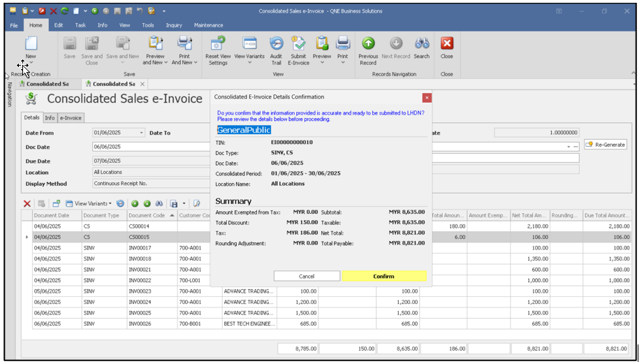Close the confirmation dialog with red X
The width and height of the screenshot is (644, 364).
[427, 98]
